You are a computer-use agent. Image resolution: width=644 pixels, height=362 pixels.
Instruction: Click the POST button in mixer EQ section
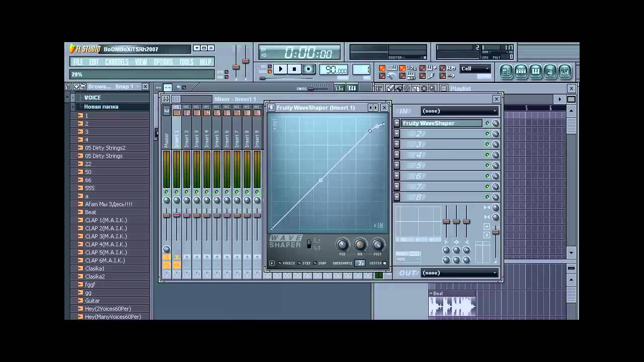[x=414, y=254]
